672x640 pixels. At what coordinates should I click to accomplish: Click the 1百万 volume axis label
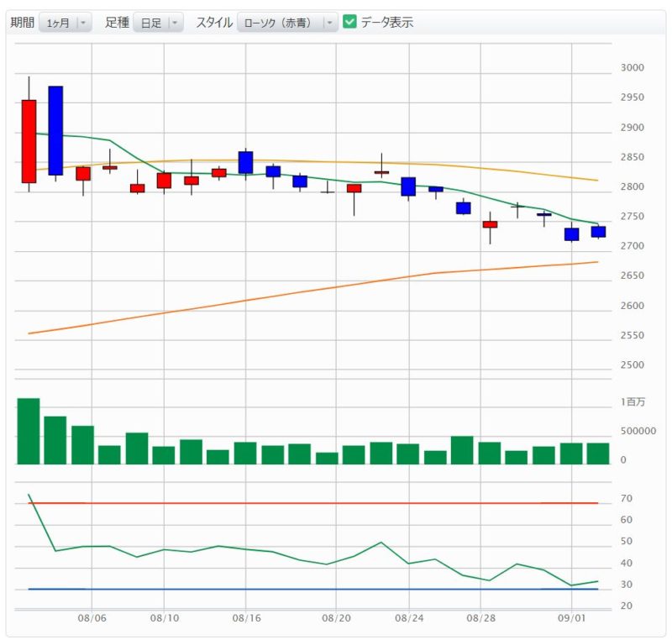(x=633, y=402)
